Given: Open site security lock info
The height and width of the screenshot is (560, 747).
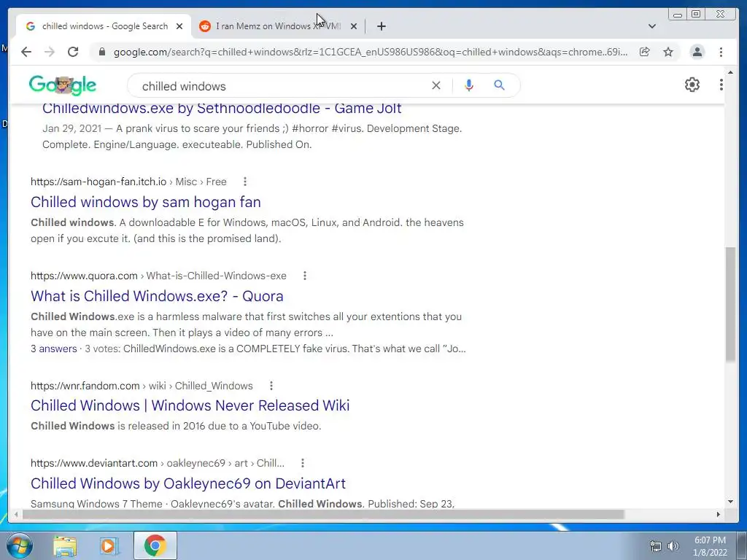Looking at the screenshot, I should click(x=101, y=52).
